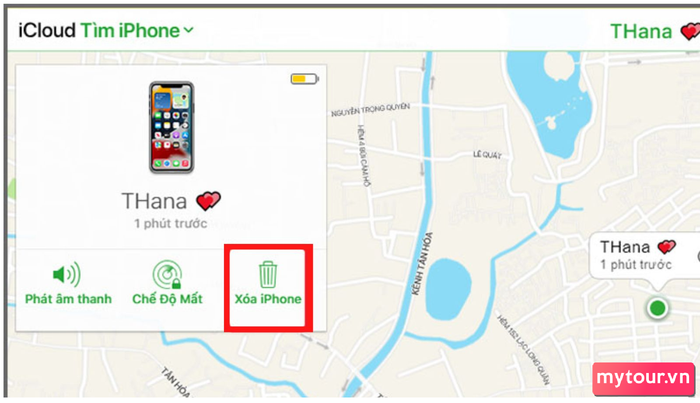Open the THana account menu in header
Viewport: 700px width, 403px height.
[641, 31]
